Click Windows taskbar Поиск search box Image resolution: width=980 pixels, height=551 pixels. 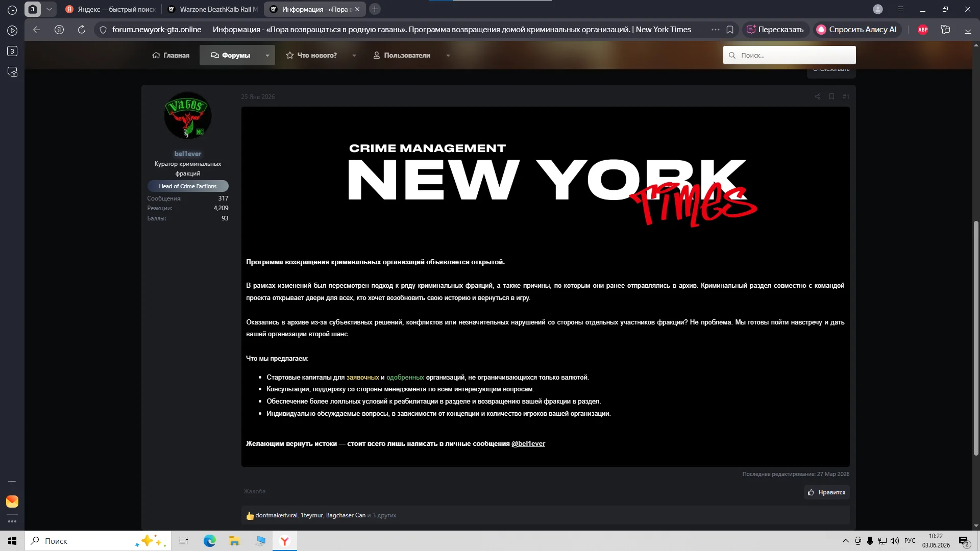point(98,541)
